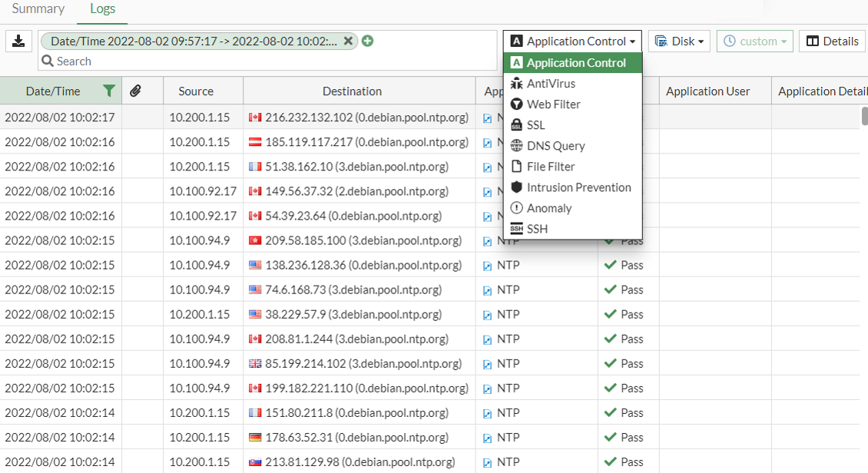This screenshot has height=473, width=868.
Task: Choose SSH at the bottom of the menu
Action: click(538, 228)
